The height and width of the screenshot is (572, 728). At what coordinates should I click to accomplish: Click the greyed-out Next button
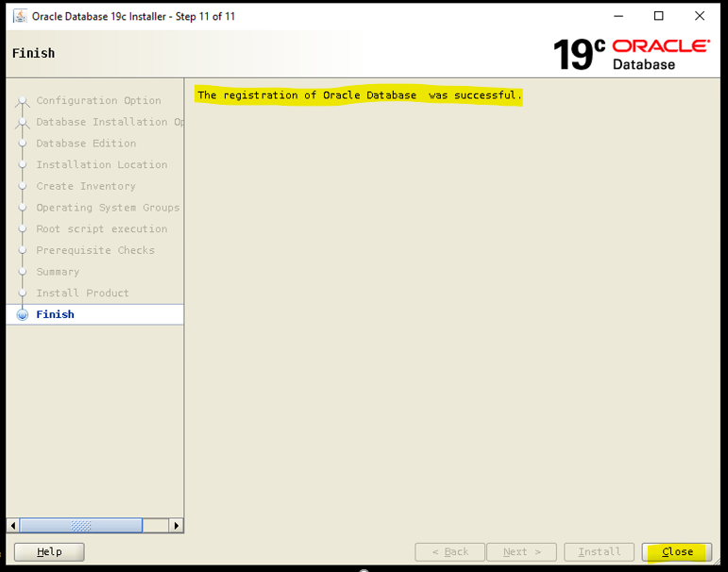(521, 551)
